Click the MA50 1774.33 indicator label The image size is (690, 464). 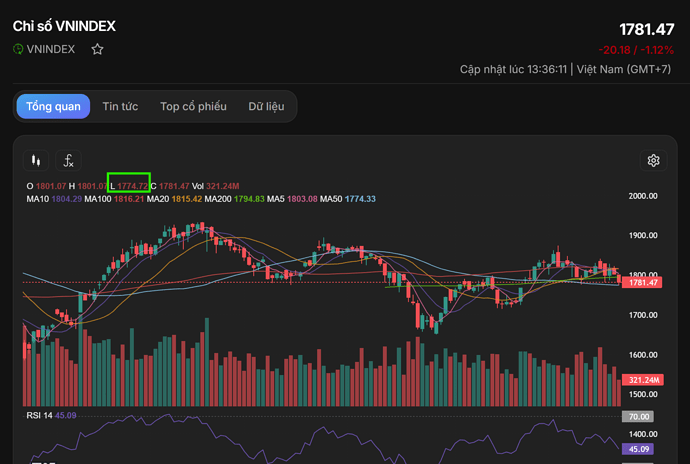tap(348, 199)
